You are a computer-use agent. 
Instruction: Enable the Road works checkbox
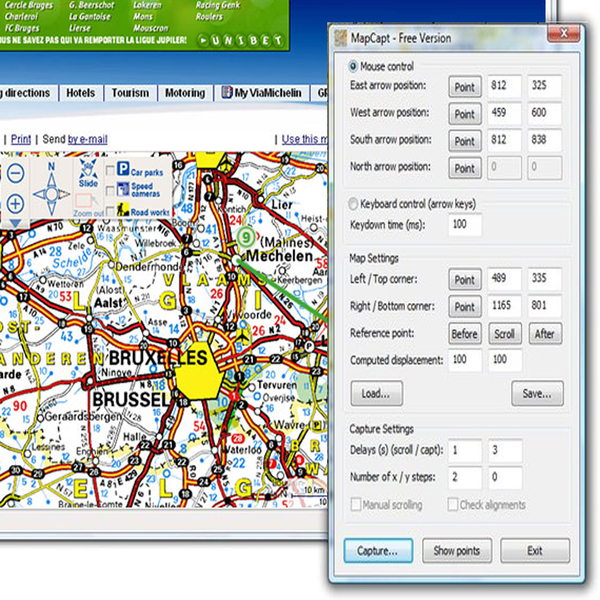[110, 210]
